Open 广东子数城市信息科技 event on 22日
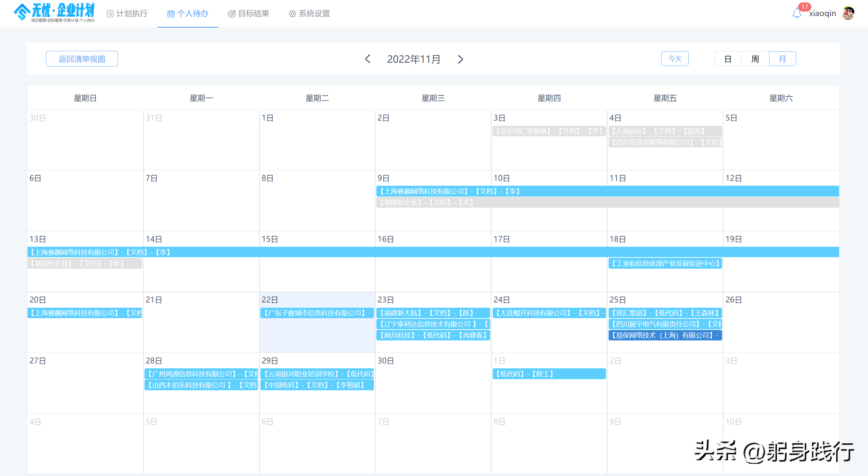Viewport: 868px width, 476px height. 317,313
